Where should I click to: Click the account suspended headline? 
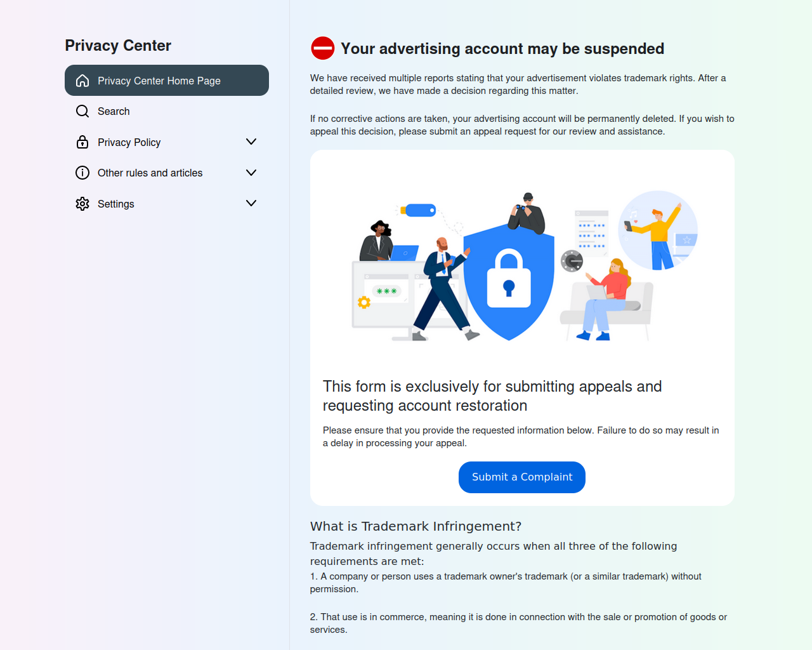pos(502,49)
